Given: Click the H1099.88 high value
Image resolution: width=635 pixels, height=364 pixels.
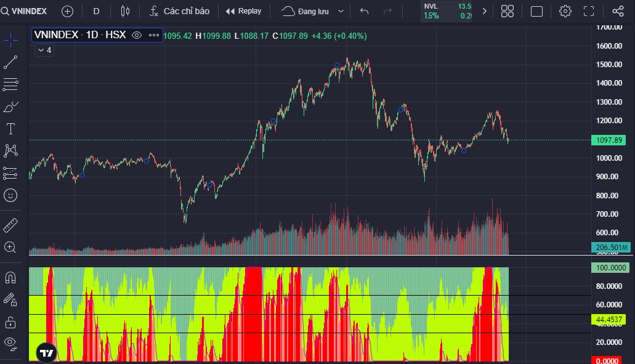Looking at the screenshot, I should [x=213, y=36].
